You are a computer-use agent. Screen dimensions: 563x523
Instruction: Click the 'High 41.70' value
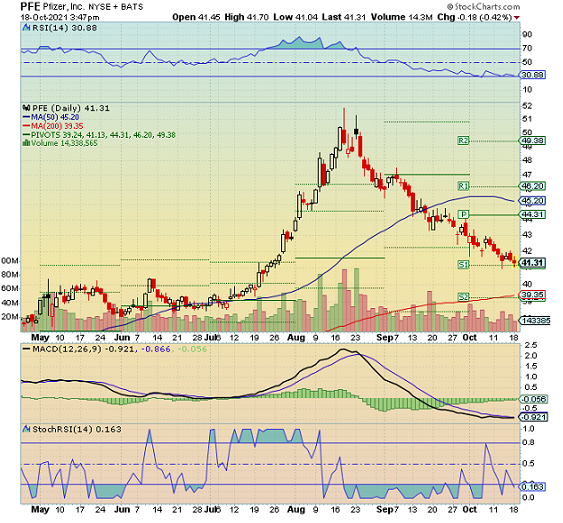click(247, 17)
